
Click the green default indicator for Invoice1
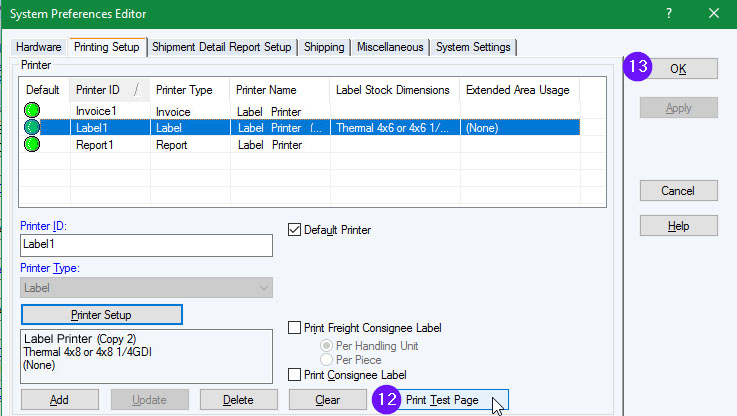(32, 110)
